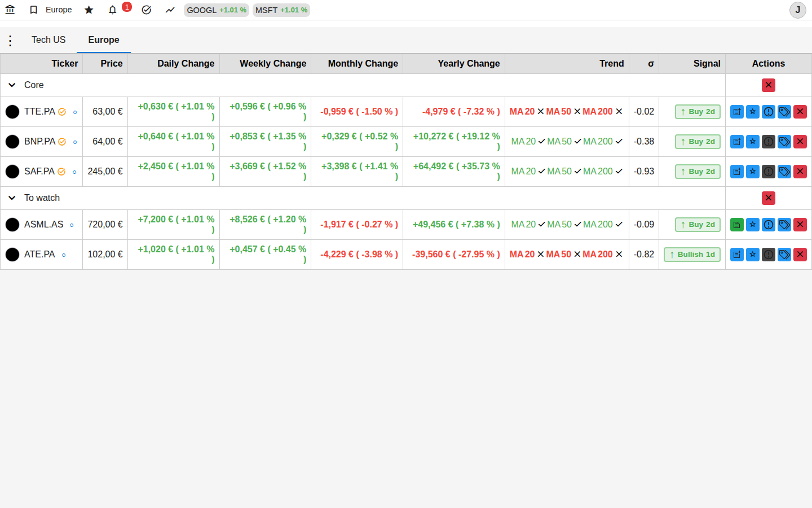Screen dimensions: 812x508
Task: Open the MSFT +1.01 % chip
Action: [281, 10]
